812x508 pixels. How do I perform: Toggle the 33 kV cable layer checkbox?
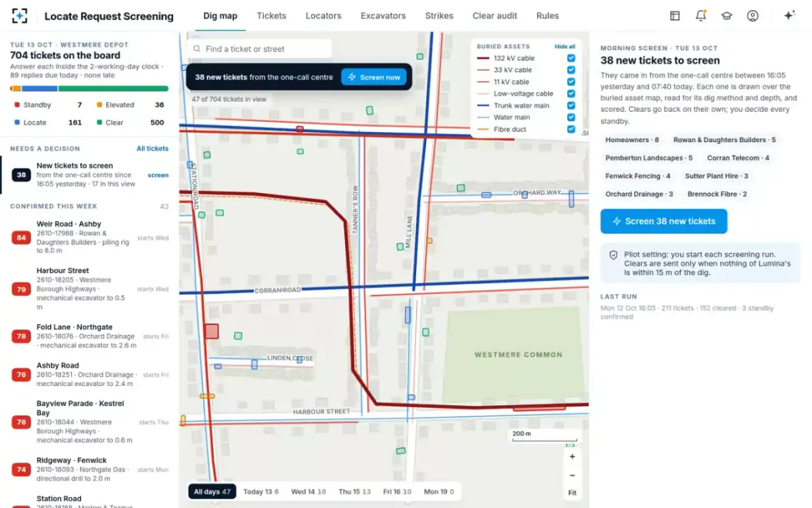click(x=571, y=70)
